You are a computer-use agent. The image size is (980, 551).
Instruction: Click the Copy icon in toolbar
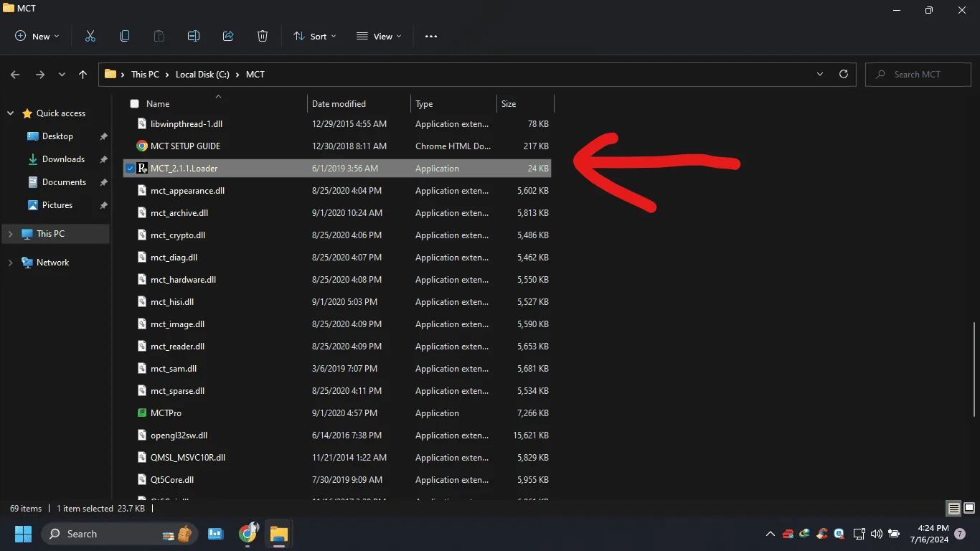[x=125, y=36]
